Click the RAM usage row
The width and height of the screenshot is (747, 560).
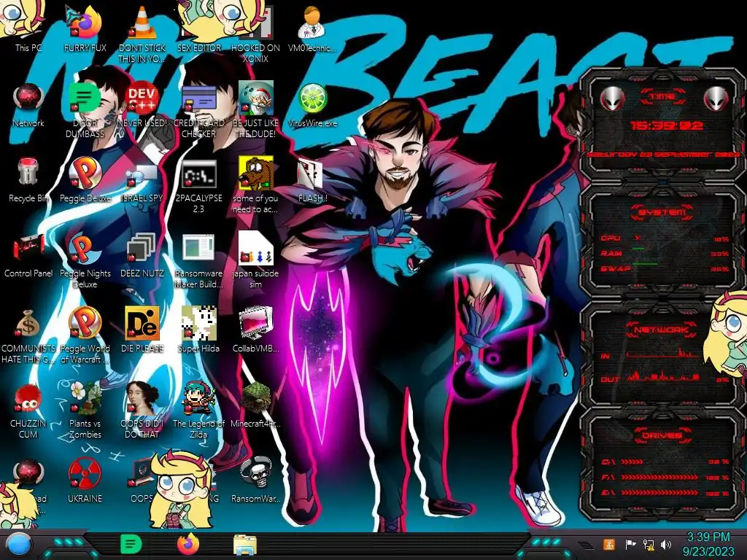[665, 253]
